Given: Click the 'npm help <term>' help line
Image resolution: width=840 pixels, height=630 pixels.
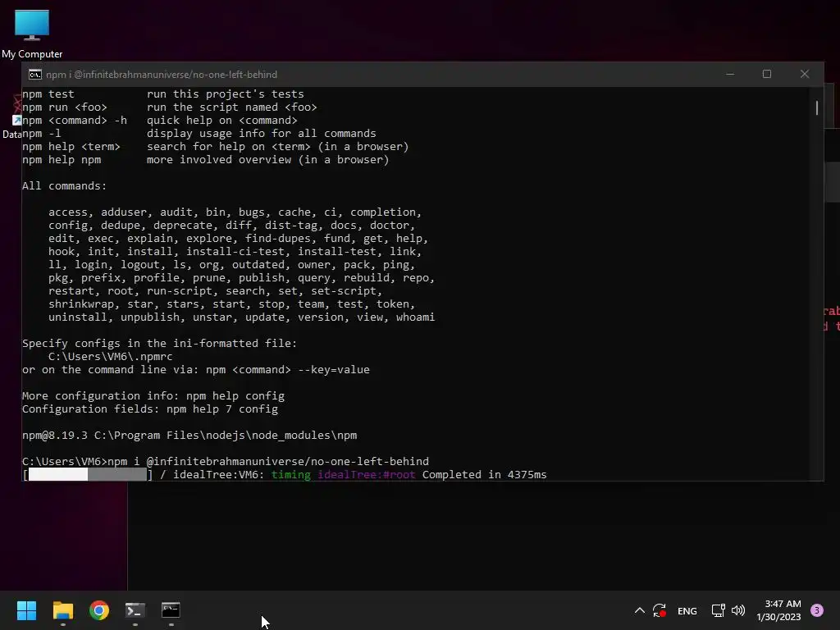Looking at the screenshot, I should 216,147.
